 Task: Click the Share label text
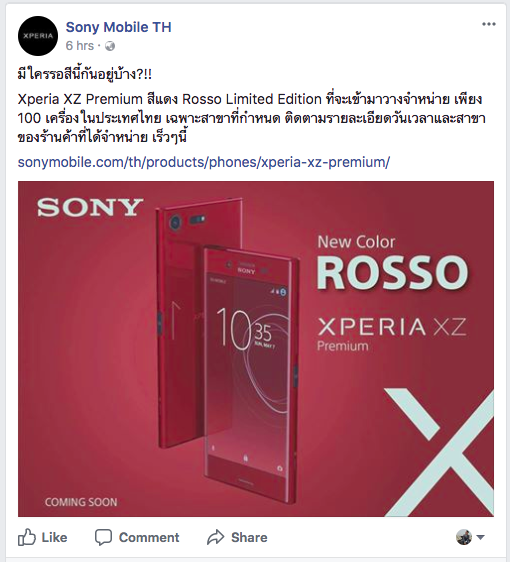(249, 537)
